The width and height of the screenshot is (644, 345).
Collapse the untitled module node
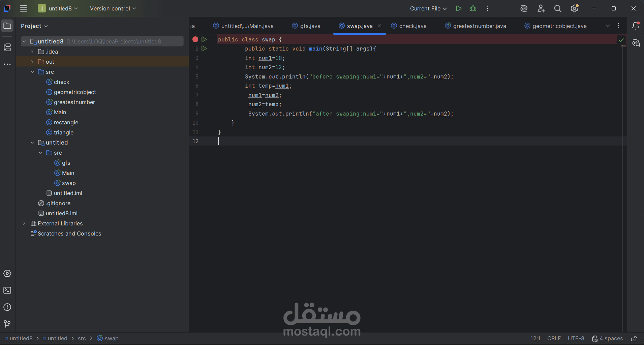pos(32,143)
